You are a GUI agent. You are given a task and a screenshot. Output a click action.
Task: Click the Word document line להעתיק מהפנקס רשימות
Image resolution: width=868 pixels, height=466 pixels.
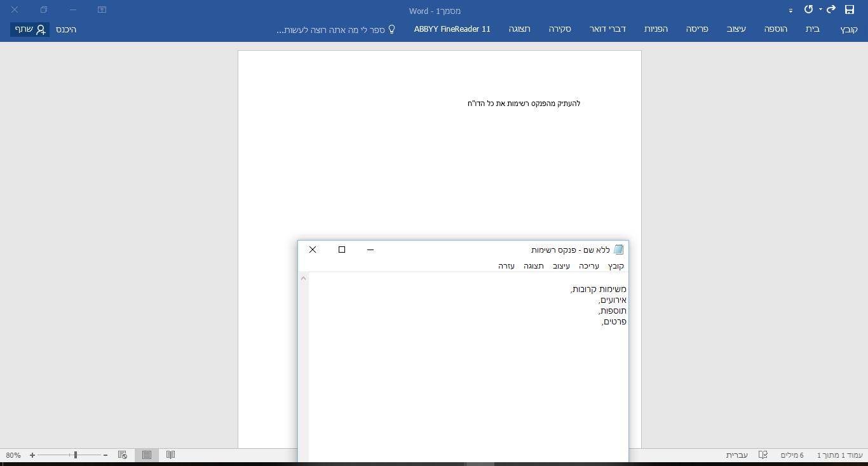pyautogui.click(x=524, y=103)
